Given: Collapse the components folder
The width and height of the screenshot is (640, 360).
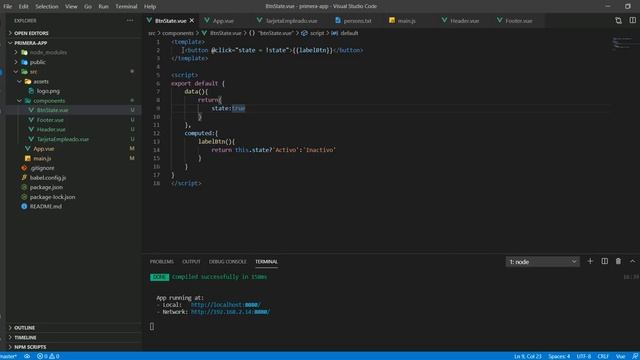Looking at the screenshot, I should pyautogui.click(x=49, y=100).
